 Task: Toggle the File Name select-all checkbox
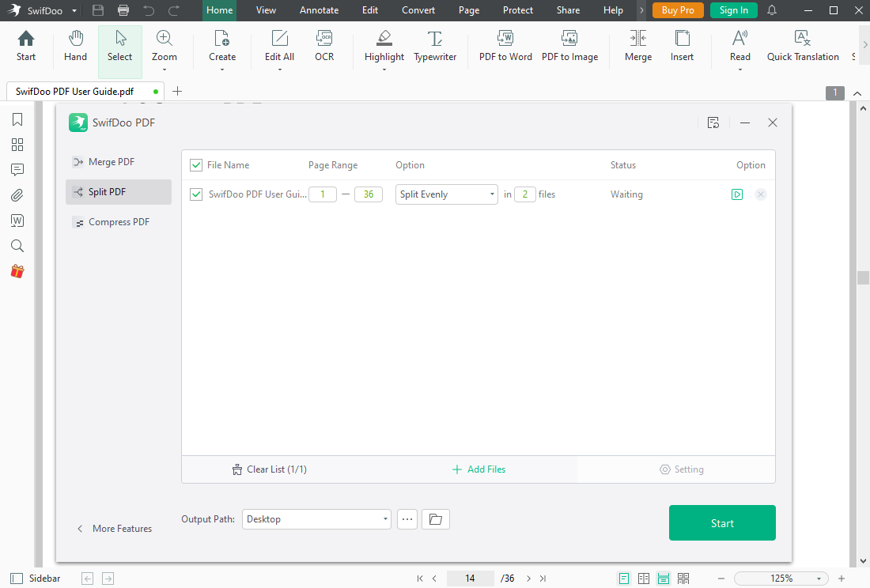pyautogui.click(x=196, y=165)
